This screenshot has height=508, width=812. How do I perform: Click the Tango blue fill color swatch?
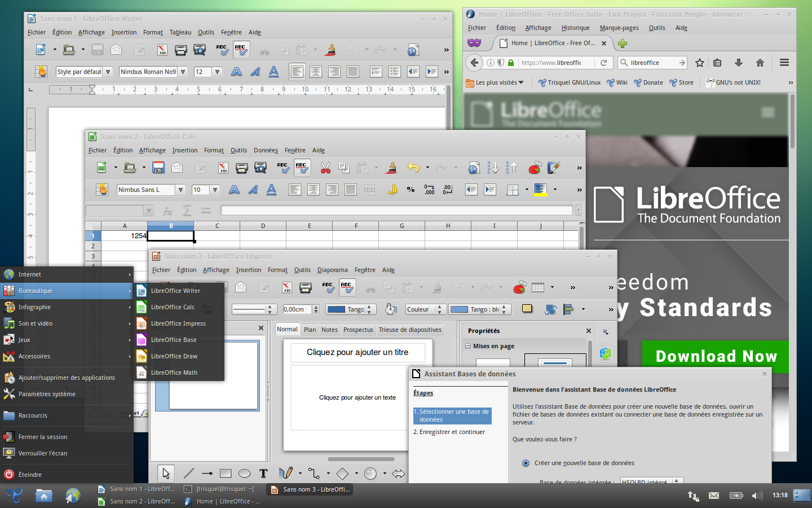pos(459,309)
